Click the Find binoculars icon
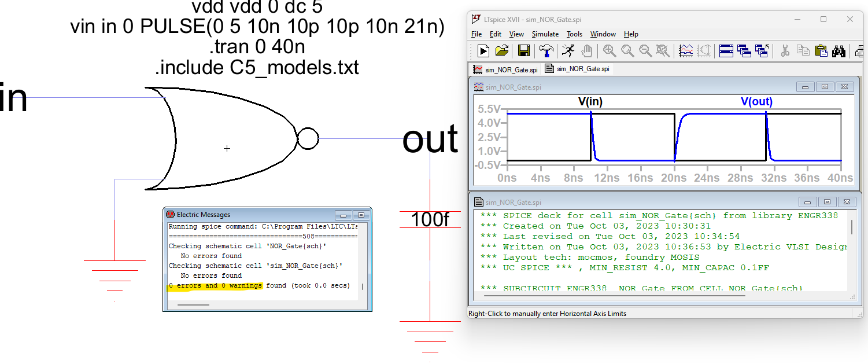This screenshot has width=868, height=364. [x=839, y=51]
